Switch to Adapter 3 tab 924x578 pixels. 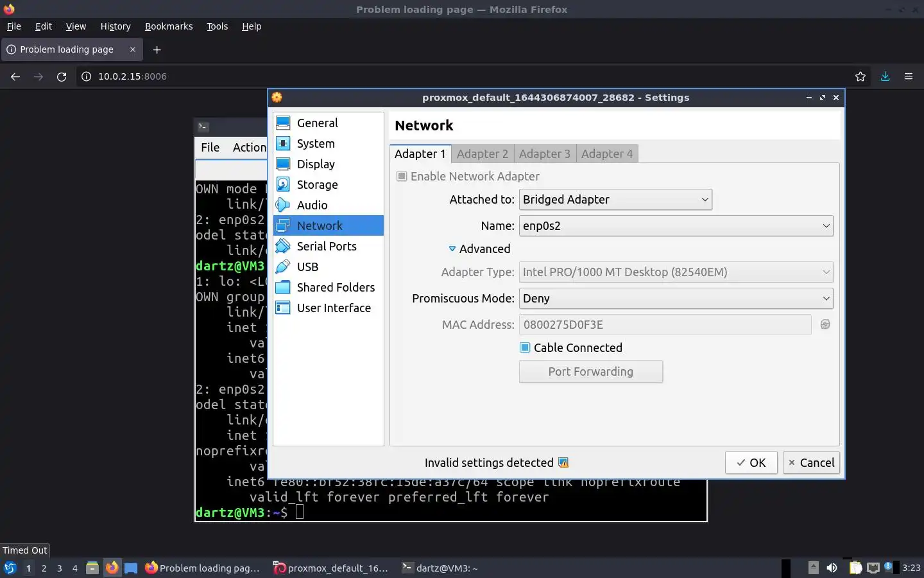point(545,154)
